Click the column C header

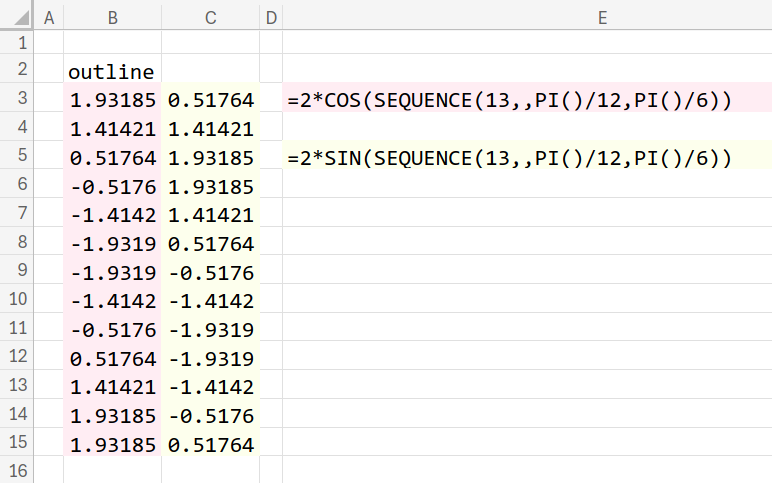tap(210, 17)
